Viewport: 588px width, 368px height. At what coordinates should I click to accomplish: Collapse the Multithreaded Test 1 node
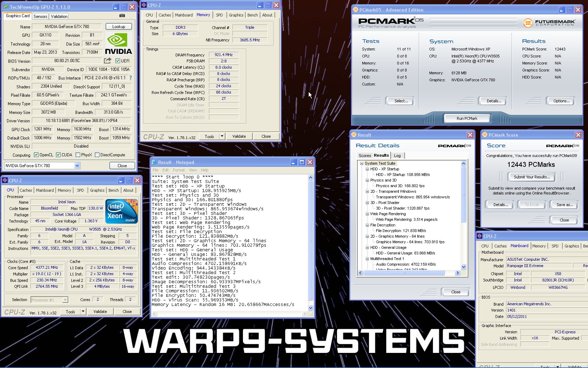tap(367, 259)
